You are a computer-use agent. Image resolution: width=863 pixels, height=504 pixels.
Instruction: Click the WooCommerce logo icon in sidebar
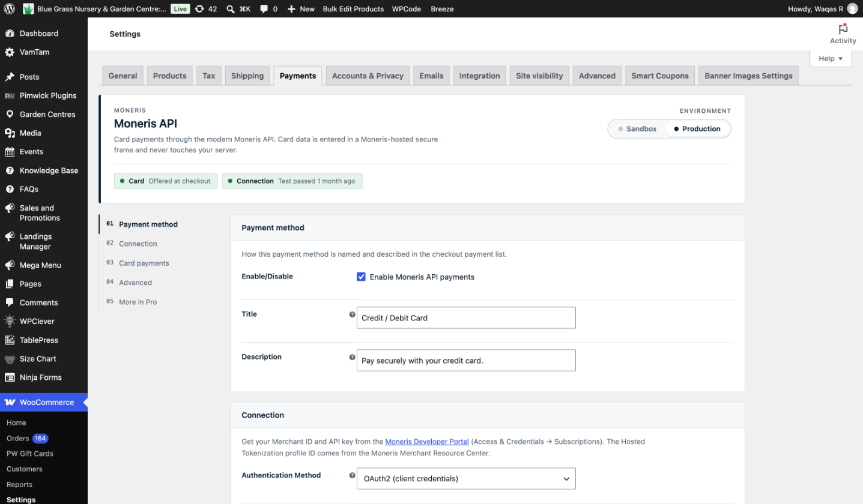(10, 402)
